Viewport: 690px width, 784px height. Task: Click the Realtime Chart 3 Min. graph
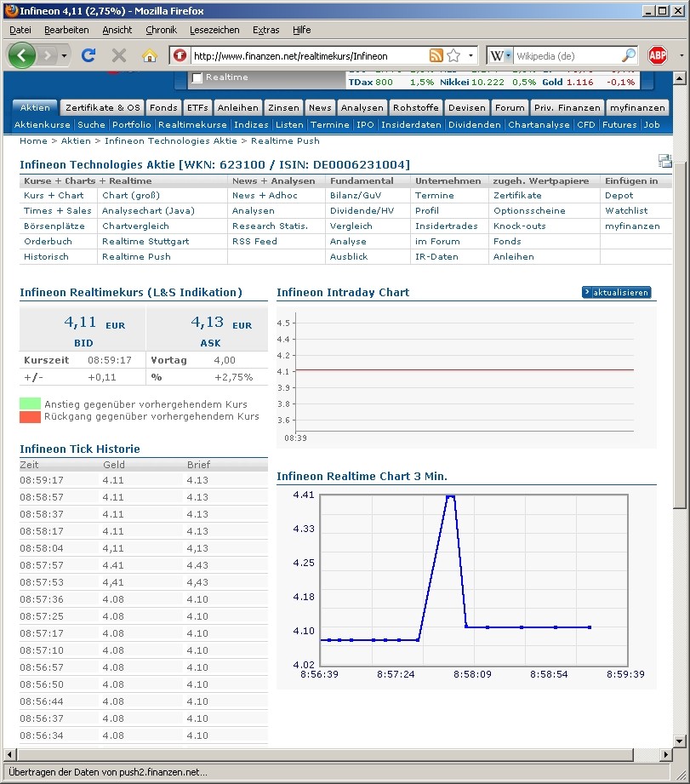(x=466, y=587)
